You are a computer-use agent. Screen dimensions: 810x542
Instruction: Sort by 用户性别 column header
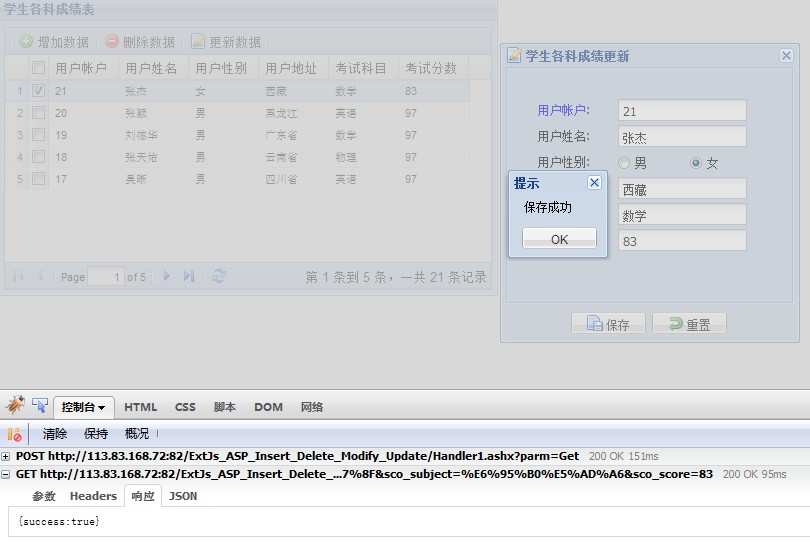[224, 68]
